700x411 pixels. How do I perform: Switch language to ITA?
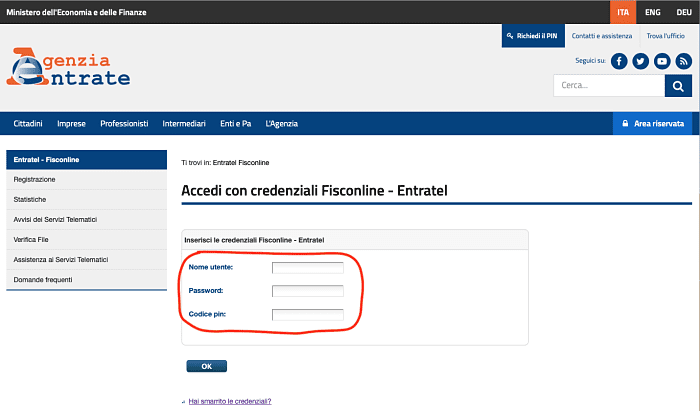(x=623, y=12)
